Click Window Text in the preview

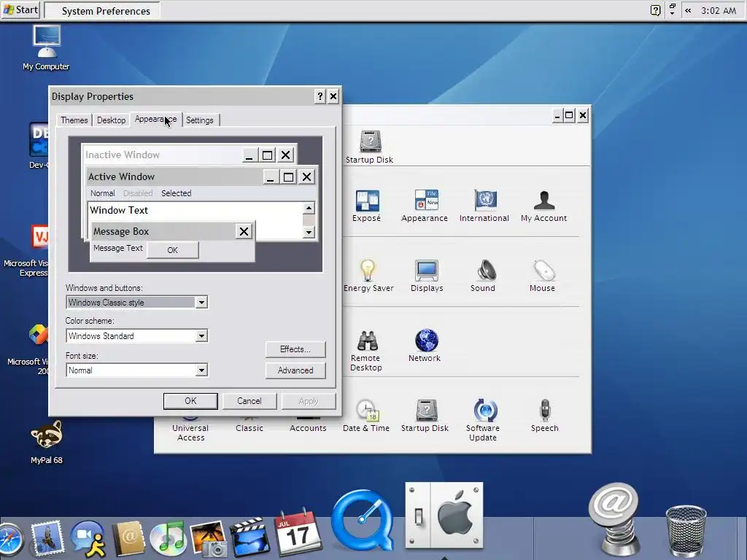[119, 210]
